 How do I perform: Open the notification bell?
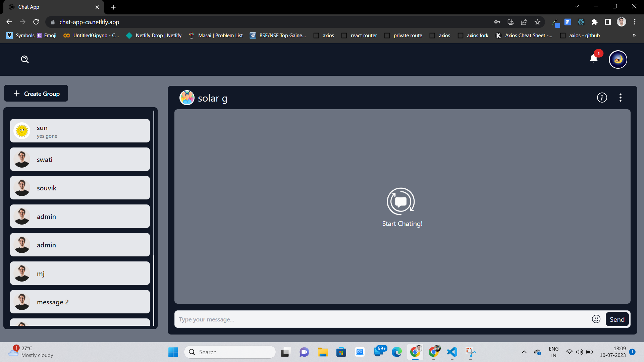[593, 59]
